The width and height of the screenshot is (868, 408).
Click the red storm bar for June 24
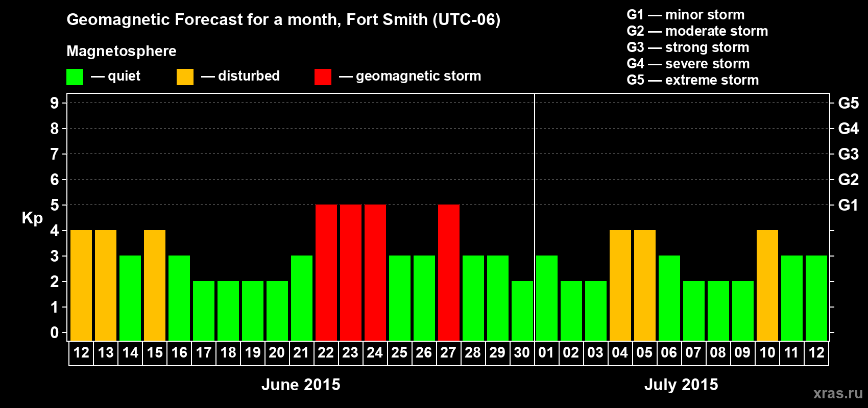(x=375, y=273)
